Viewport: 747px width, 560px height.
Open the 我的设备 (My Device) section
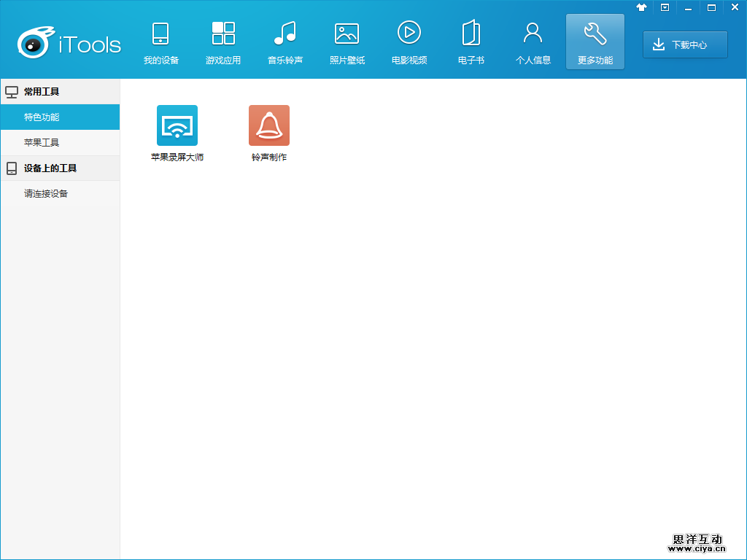pos(160,42)
